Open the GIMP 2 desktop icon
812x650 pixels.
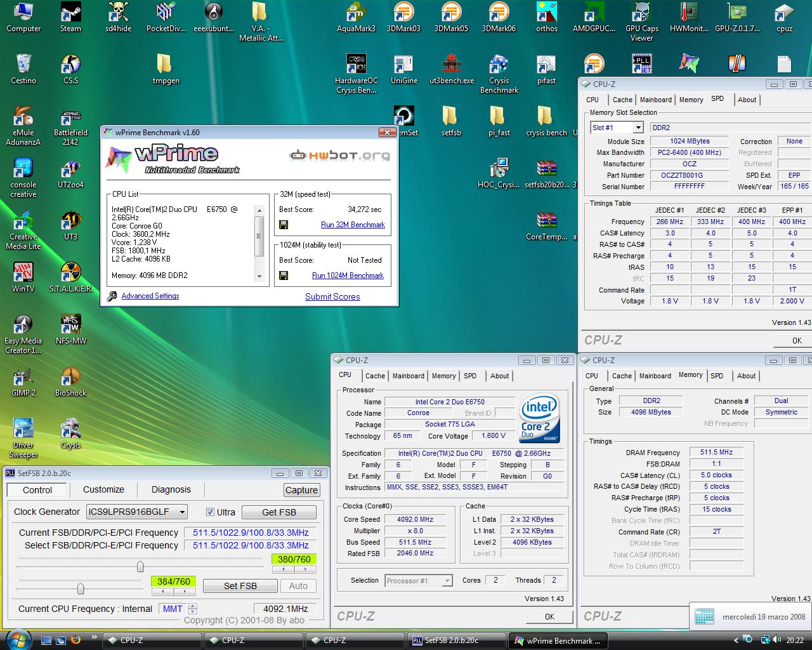pos(23,381)
